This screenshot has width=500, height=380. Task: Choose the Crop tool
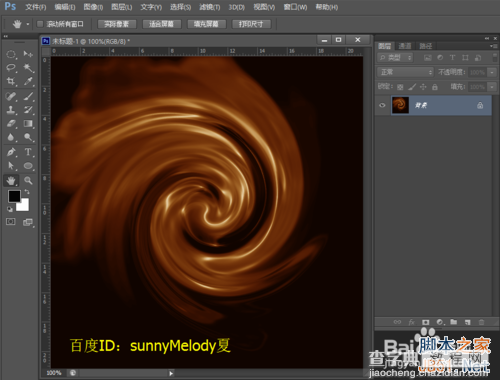pyautogui.click(x=11, y=81)
